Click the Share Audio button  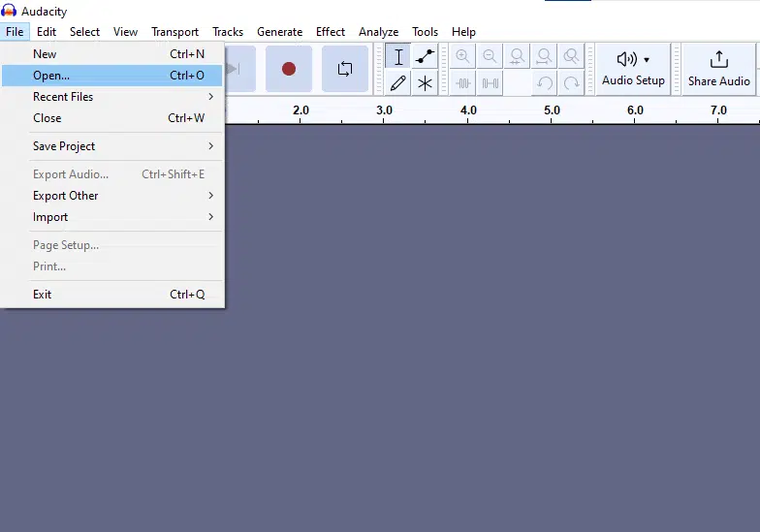pyautogui.click(x=719, y=69)
